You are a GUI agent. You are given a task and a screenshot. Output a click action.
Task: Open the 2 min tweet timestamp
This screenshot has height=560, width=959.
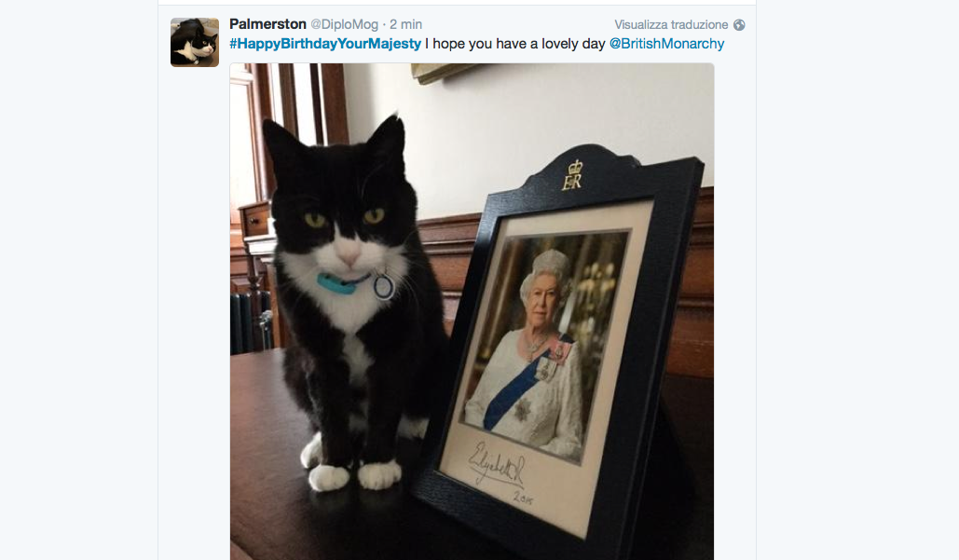click(x=405, y=24)
